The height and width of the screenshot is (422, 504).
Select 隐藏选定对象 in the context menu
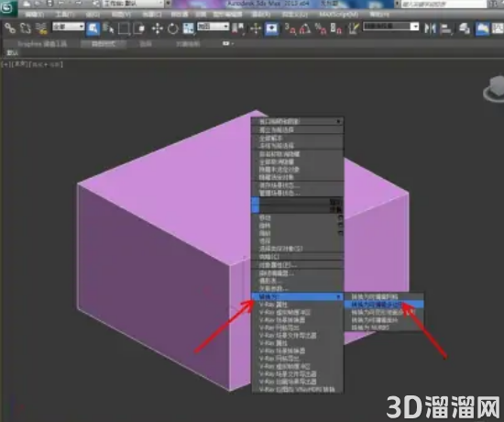297,177
